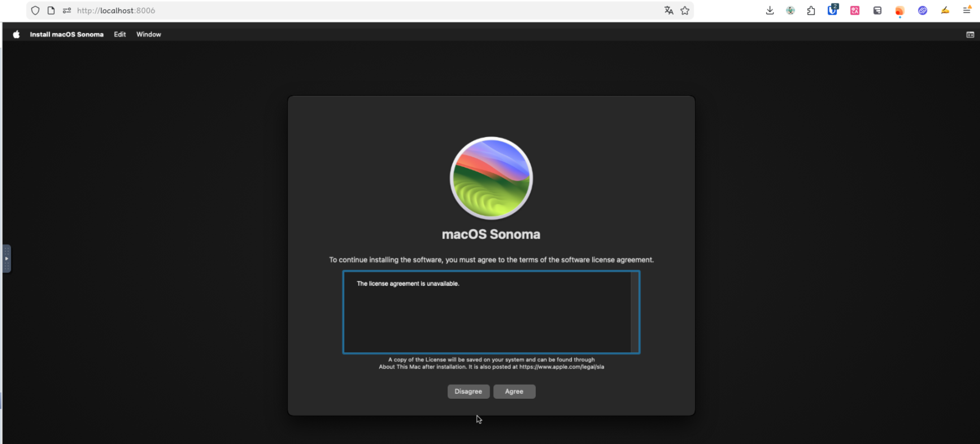Image resolution: width=980 pixels, height=444 pixels.
Task: Click the Apple logo menu
Action: pyautogui.click(x=16, y=34)
